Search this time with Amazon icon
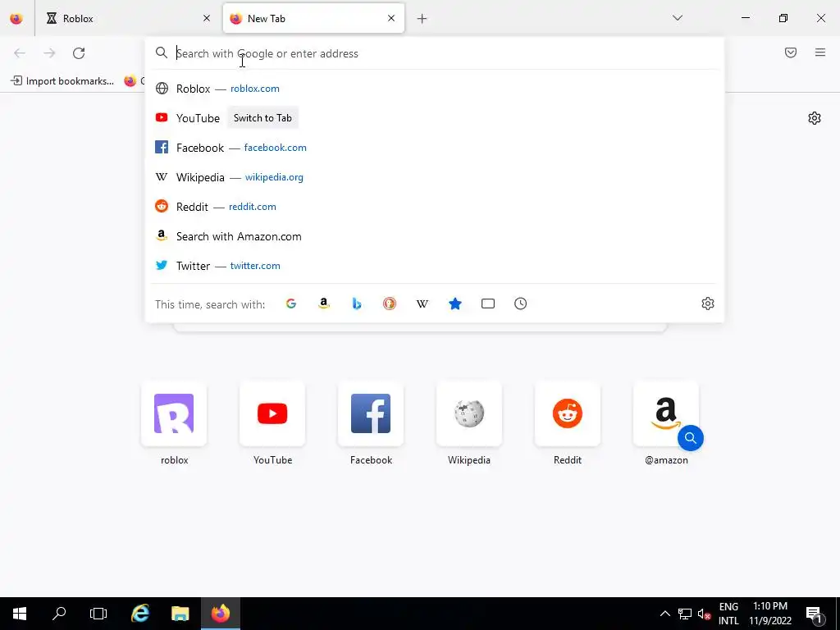Screen dimensions: 840x630 click(323, 304)
